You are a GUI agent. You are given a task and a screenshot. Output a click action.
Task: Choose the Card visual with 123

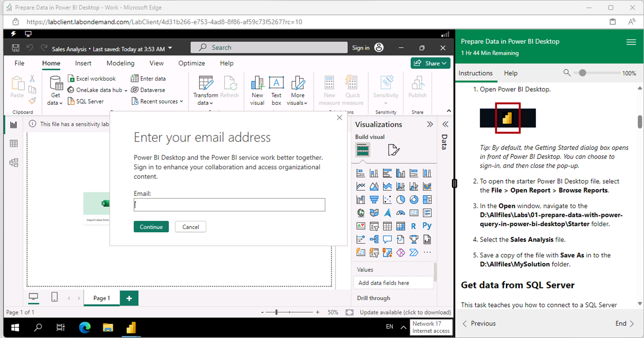click(x=414, y=213)
